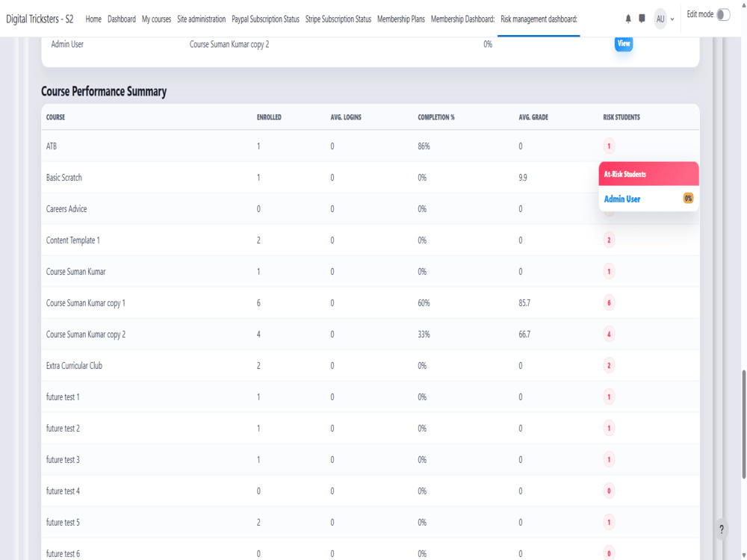Click the AVG. LOGINS column header

point(346,117)
